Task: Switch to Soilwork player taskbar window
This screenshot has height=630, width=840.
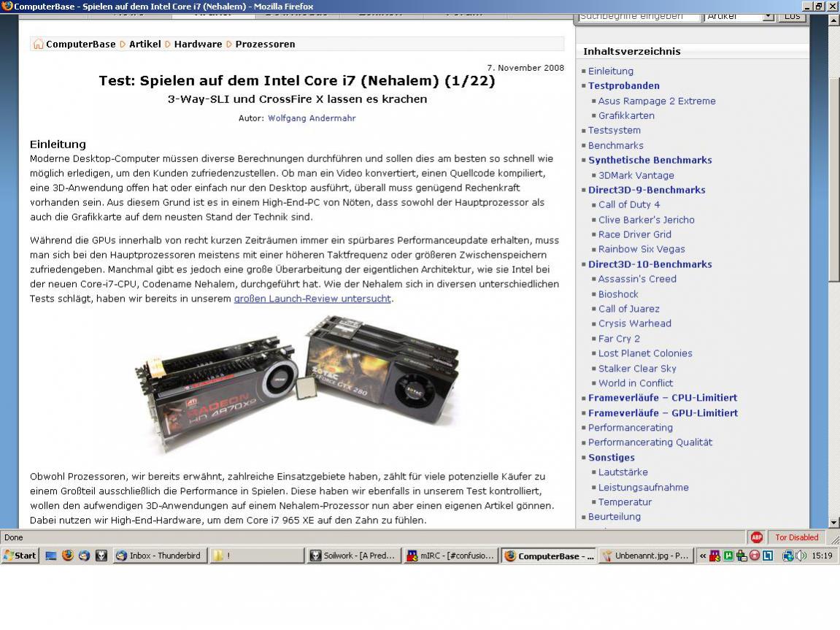Action: [353, 556]
